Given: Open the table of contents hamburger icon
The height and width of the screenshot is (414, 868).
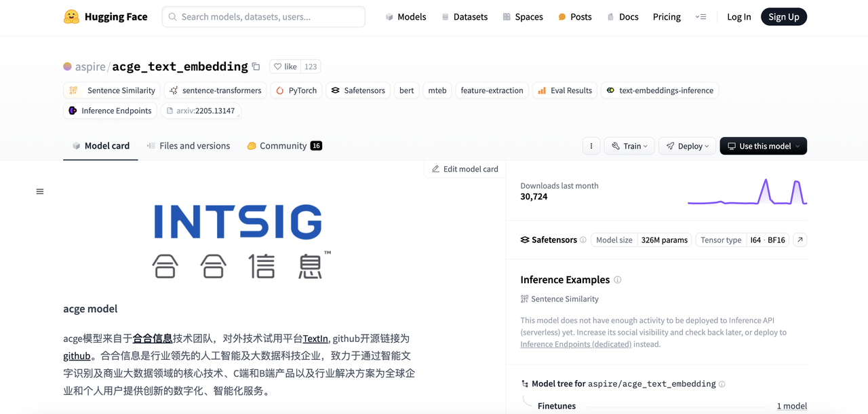Looking at the screenshot, I should [40, 191].
